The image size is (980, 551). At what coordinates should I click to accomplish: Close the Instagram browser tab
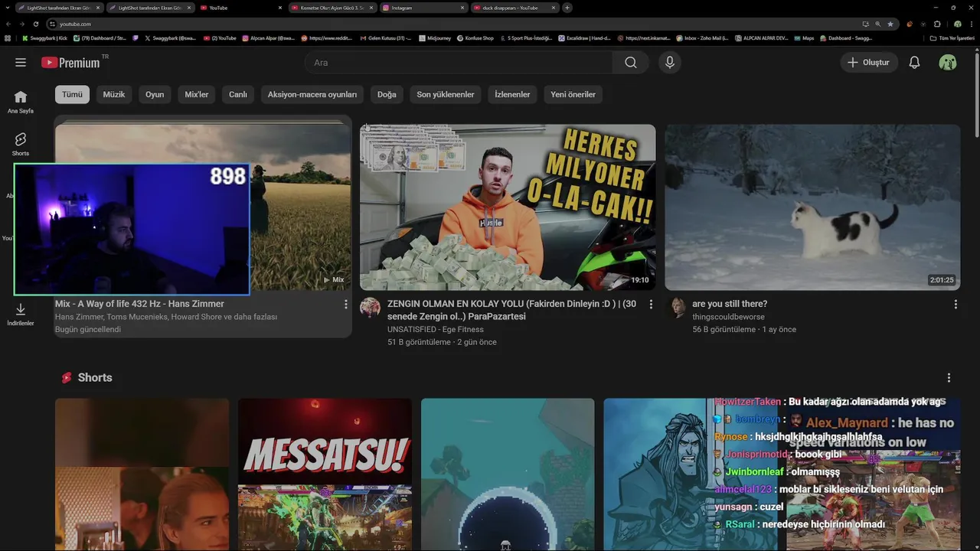[x=462, y=8]
